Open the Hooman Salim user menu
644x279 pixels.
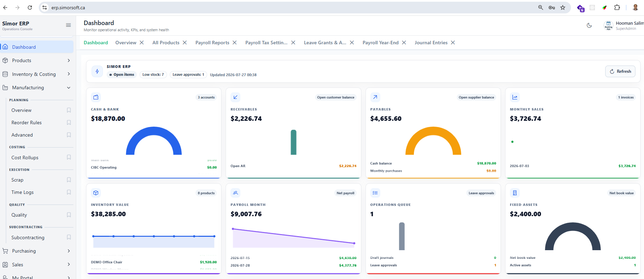pos(623,25)
